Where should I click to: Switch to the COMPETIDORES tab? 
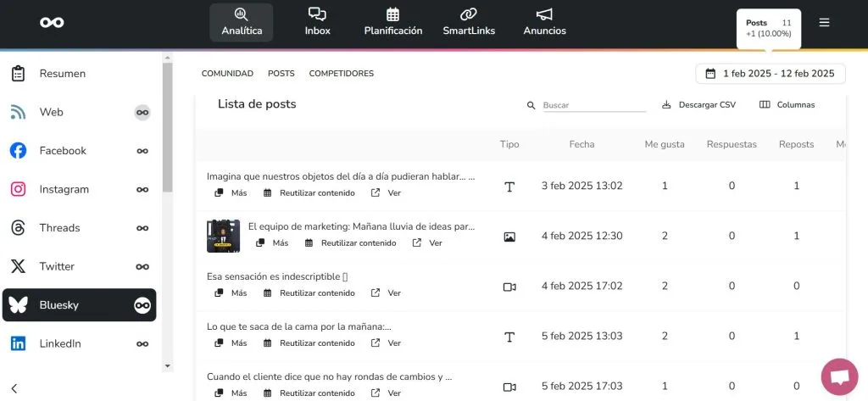click(x=341, y=74)
